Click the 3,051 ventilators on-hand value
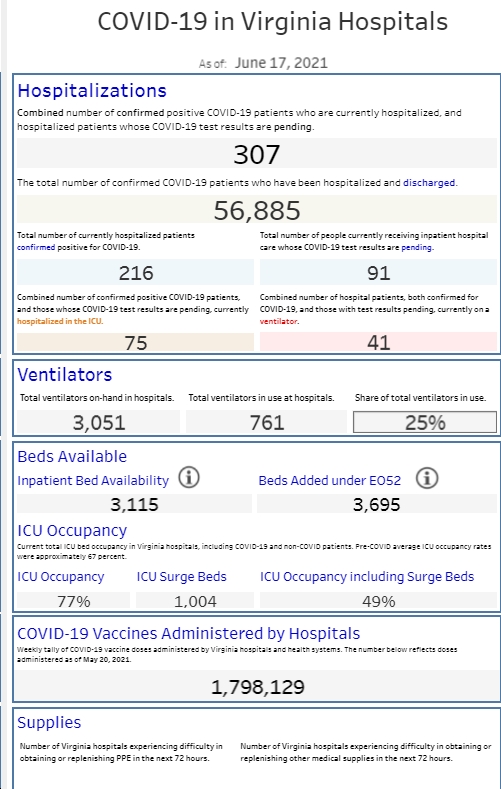Image resolution: width=501 pixels, height=789 pixels. (x=99, y=422)
